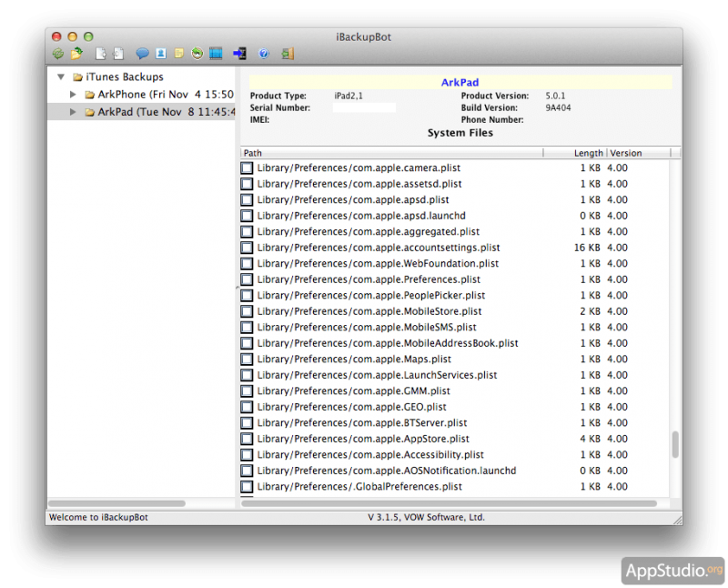Tick the com.apple.apsd.plist checkbox
The width and height of the screenshot is (728, 588).
tap(247, 199)
